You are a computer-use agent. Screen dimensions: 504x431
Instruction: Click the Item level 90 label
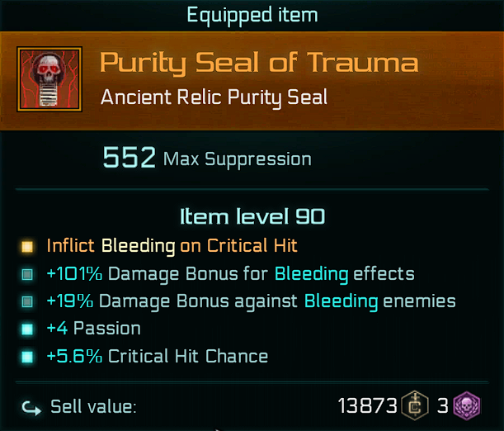point(252,217)
